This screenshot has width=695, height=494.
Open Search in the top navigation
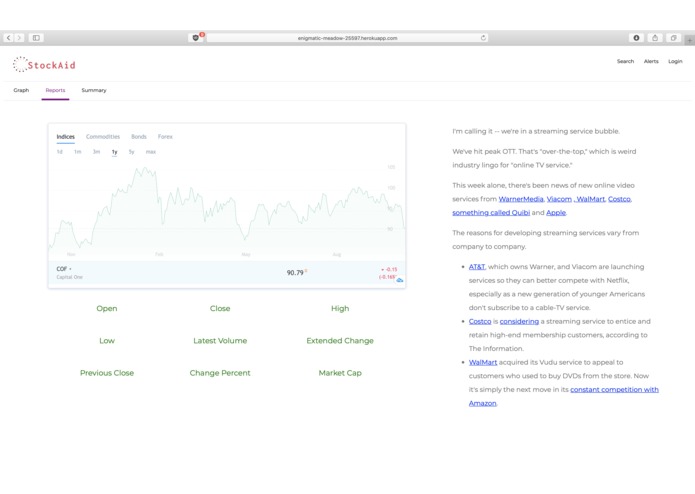pyautogui.click(x=625, y=61)
